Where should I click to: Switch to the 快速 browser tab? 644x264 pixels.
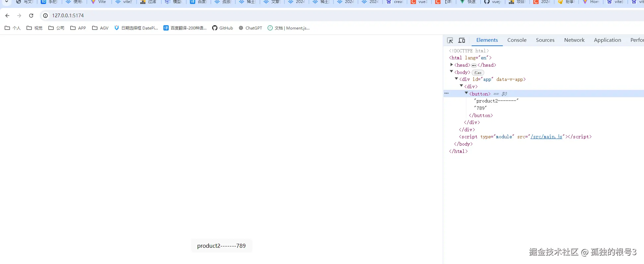pyautogui.click(x=468, y=2)
